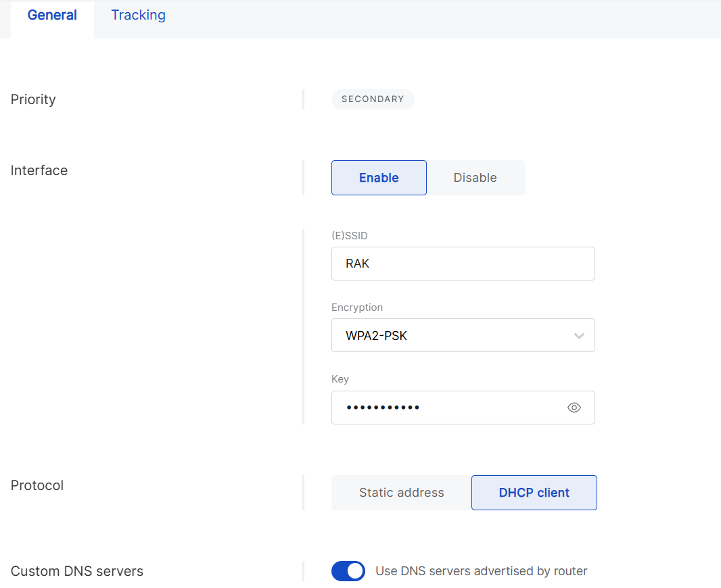
Task: Choose DHCP client as the protocol
Action: click(x=534, y=492)
